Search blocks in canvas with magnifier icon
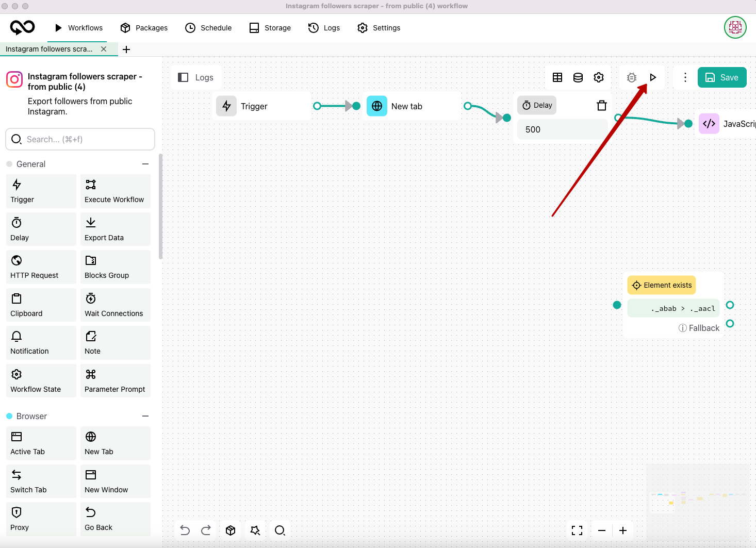Viewport: 756px width, 548px height. click(280, 530)
